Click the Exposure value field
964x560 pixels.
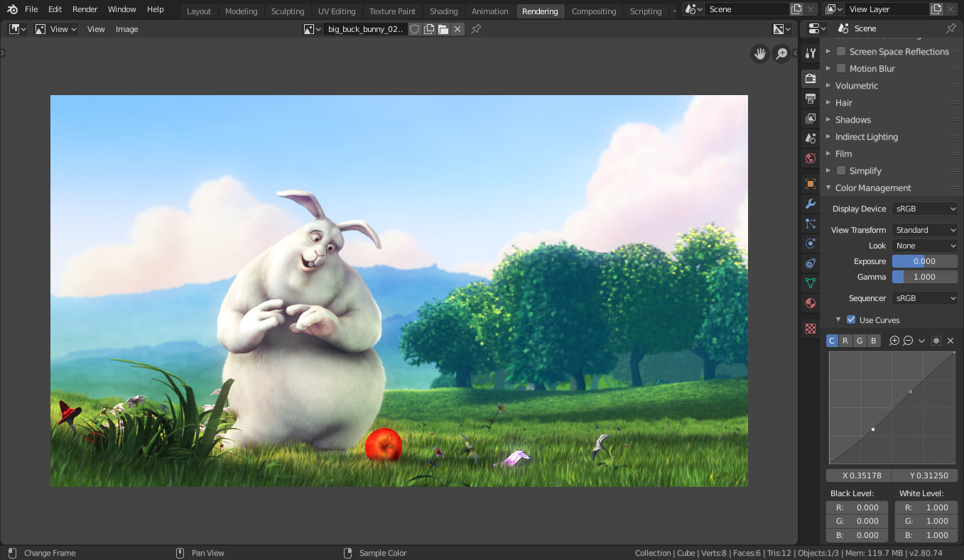click(924, 260)
